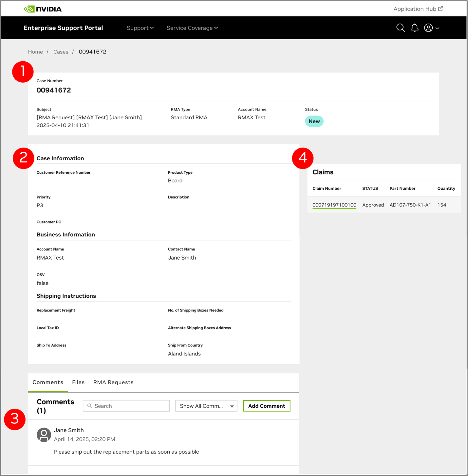Go to Home breadcrumb
The image size is (468, 476).
coord(35,52)
